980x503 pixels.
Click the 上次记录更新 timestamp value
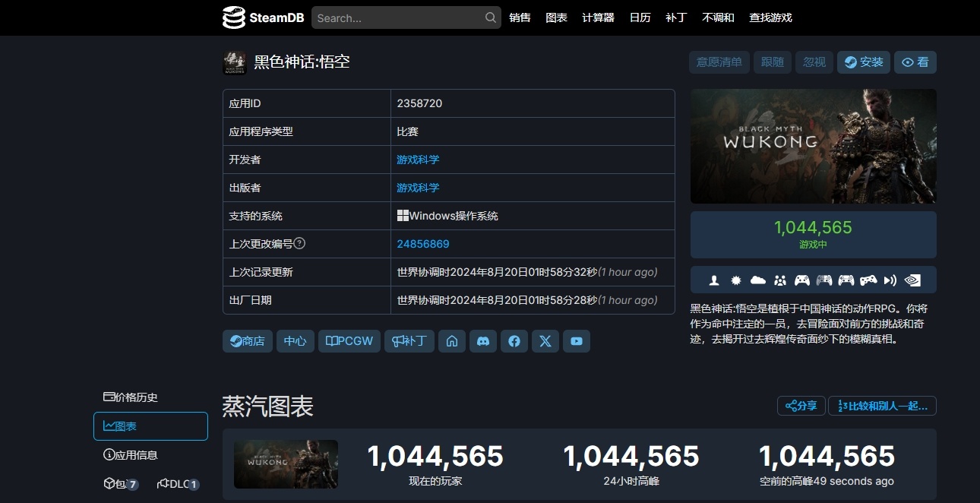click(x=527, y=272)
